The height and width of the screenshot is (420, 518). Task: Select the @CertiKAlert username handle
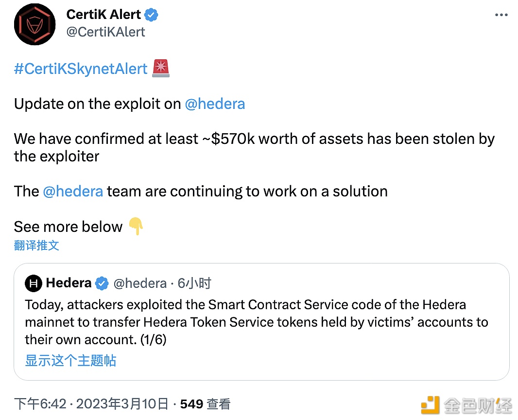click(x=105, y=32)
